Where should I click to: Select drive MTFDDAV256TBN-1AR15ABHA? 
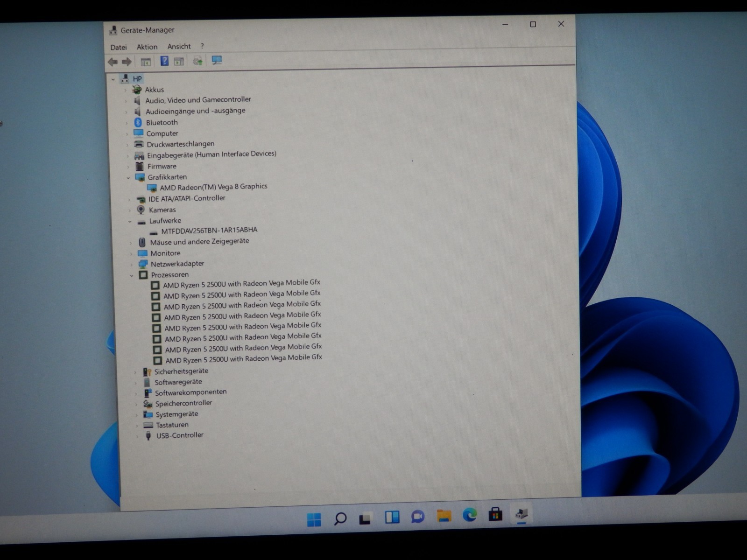click(209, 231)
